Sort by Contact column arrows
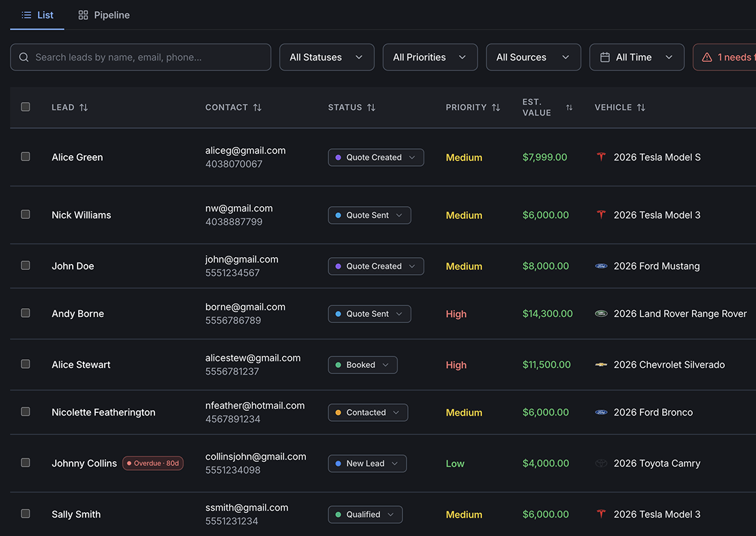756x536 pixels. [x=257, y=107]
